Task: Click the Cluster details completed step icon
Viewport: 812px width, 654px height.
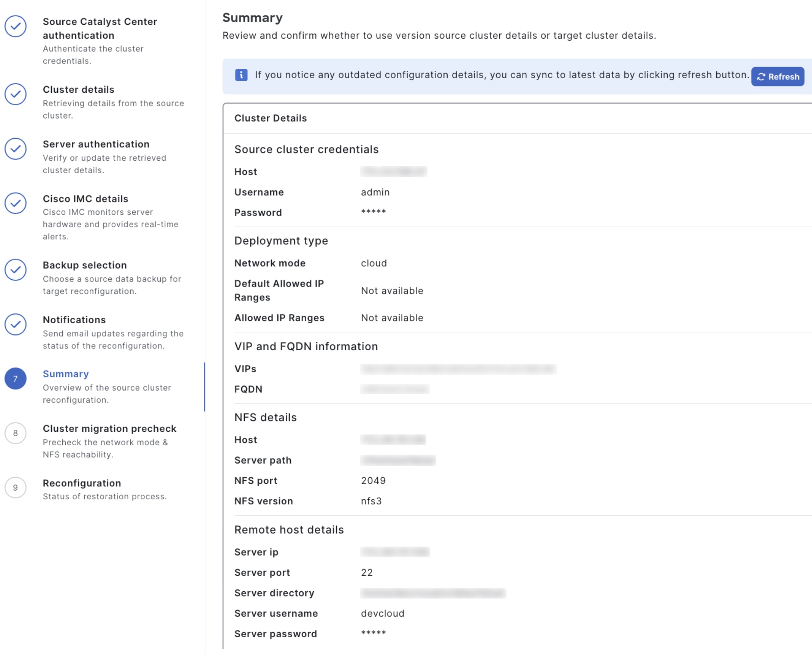Action: [x=15, y=94]
